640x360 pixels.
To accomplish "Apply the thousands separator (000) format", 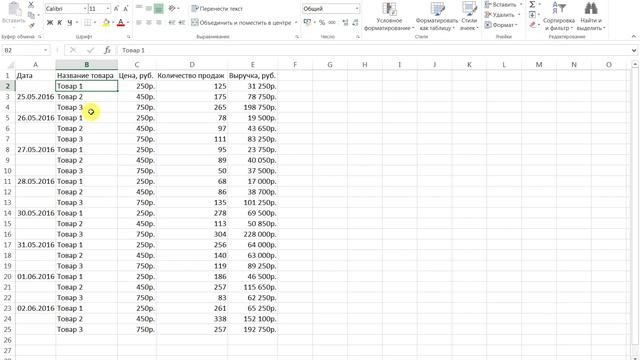I will click(x=332, y=22).
